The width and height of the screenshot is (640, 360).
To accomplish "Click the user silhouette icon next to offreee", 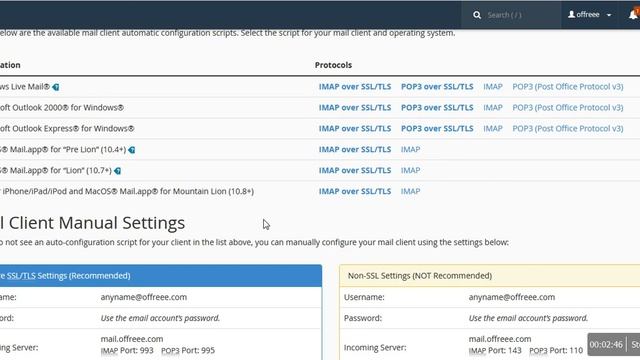I will coord(571,14).
